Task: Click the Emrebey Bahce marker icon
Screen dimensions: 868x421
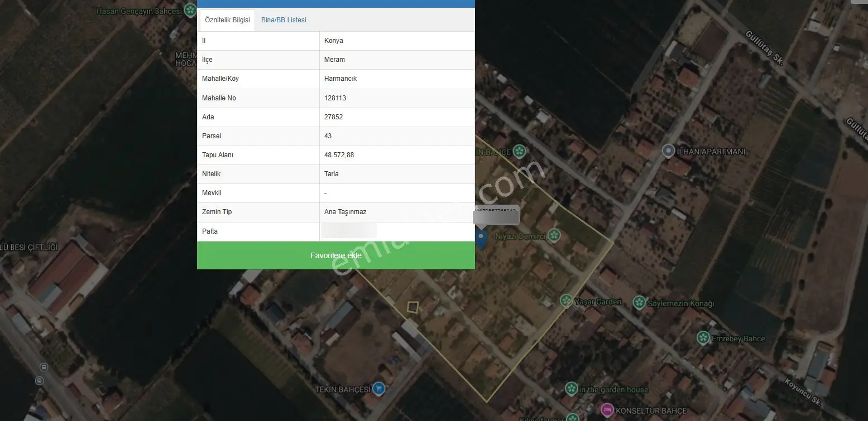Action: coord(703,338)
